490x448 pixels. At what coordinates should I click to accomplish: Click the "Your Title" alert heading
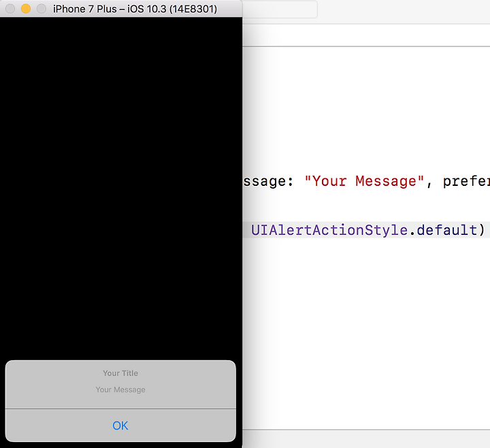120,373
